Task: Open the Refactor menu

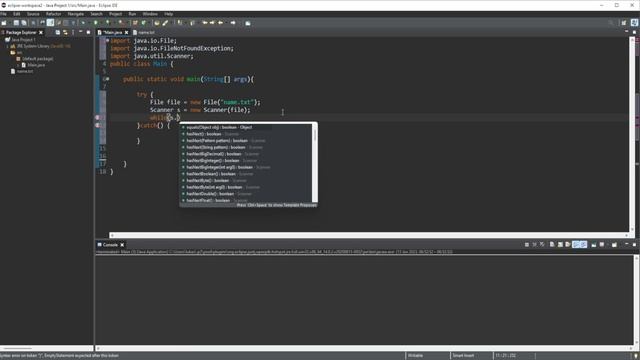Action: [53, 14]
